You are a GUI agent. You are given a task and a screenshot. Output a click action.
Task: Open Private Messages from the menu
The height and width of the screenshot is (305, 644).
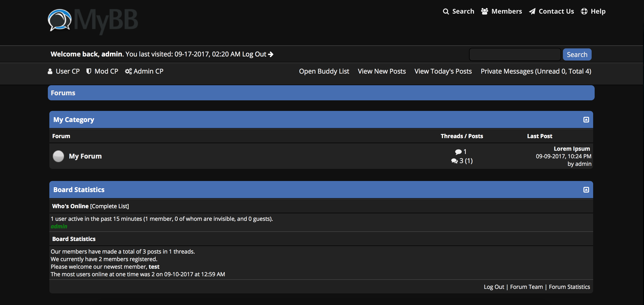click(x=536, y=71)
